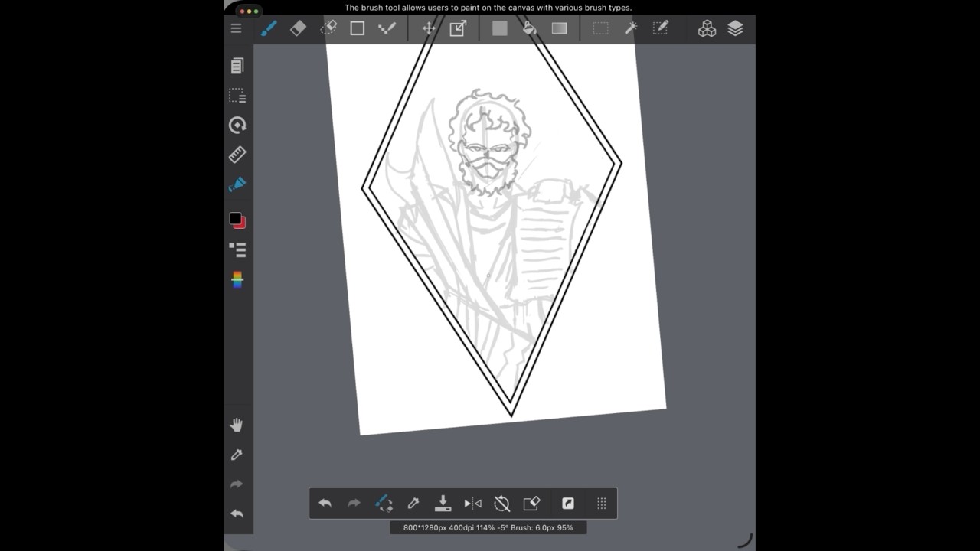Reset the canvas rotation

click(501, 503)
